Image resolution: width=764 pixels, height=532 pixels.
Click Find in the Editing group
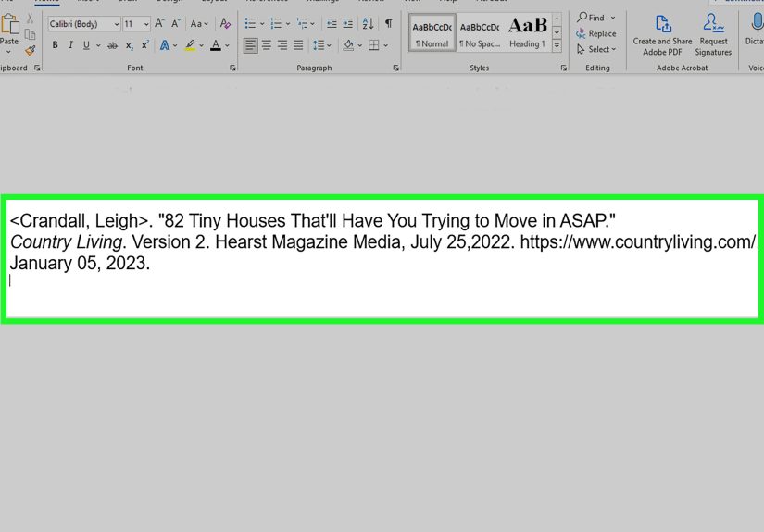(x=591, y=18)
